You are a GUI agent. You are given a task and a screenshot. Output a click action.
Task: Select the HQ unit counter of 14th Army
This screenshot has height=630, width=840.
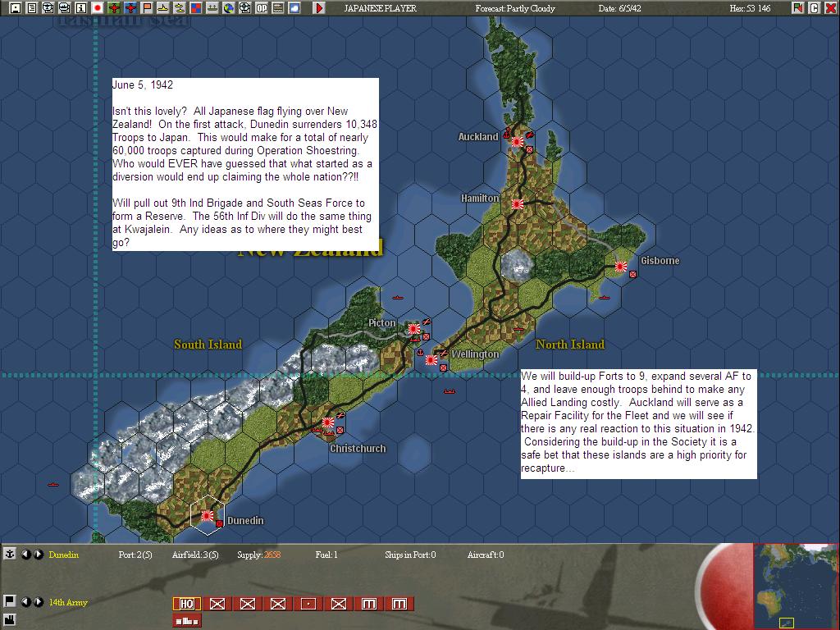point(187,603)
